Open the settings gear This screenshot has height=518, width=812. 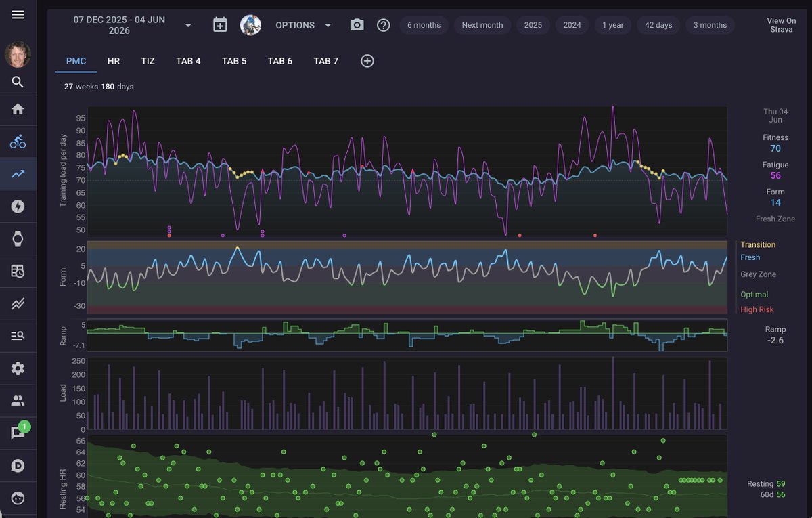click(x=18, y=368)
